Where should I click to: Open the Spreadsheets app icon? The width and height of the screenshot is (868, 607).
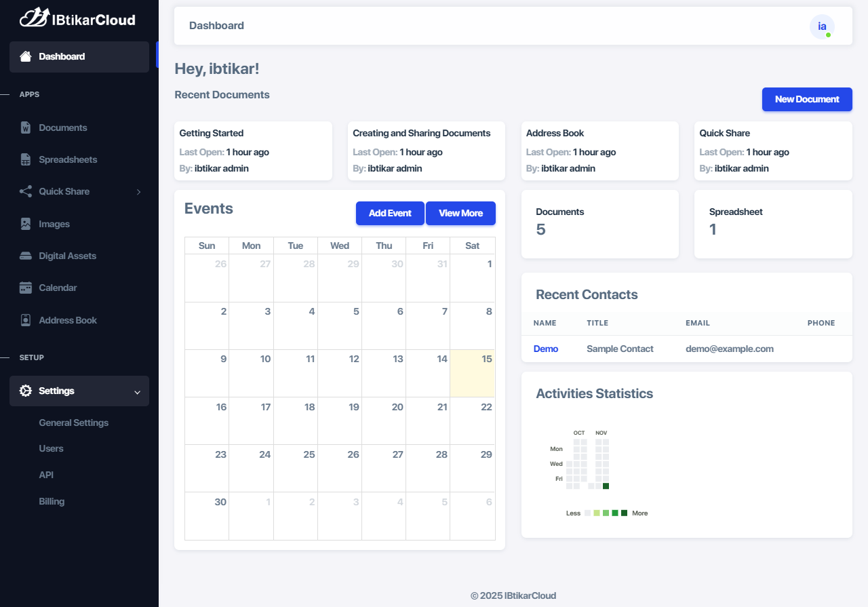(25, 159)
